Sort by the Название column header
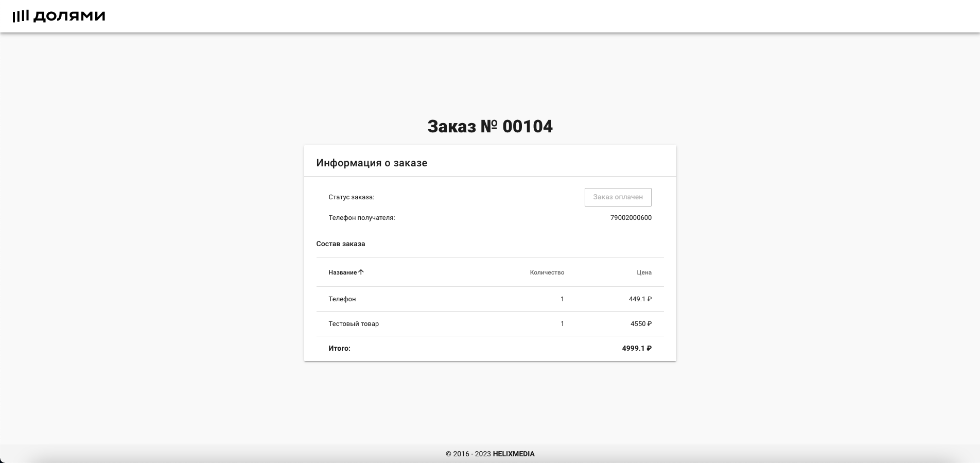The image size is (980, 463). click(x=342, y=272)
